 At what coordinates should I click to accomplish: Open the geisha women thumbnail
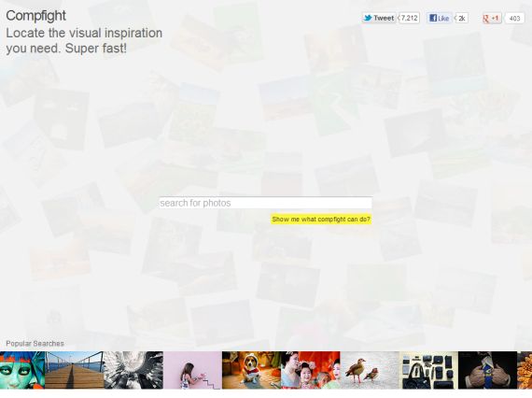311,370
